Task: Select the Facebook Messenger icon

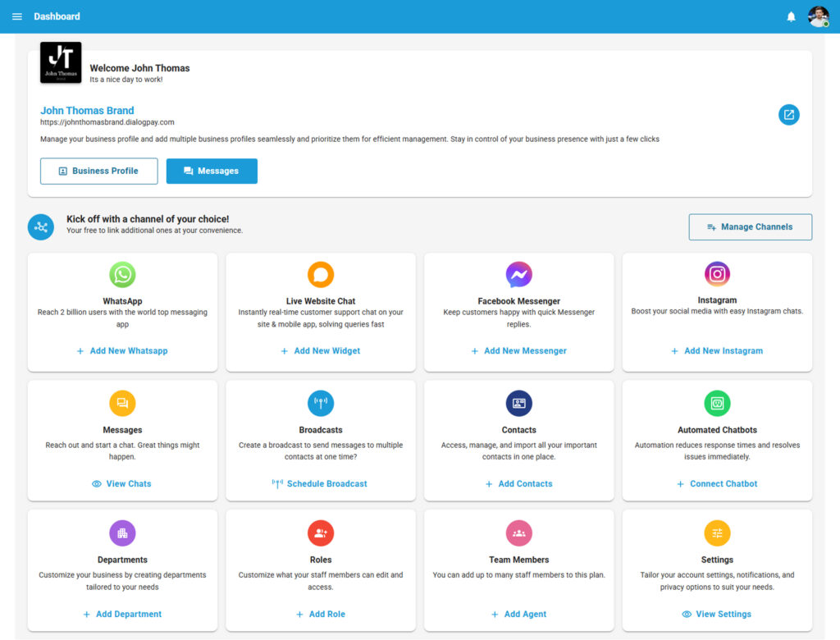Action: pos(518,274)
